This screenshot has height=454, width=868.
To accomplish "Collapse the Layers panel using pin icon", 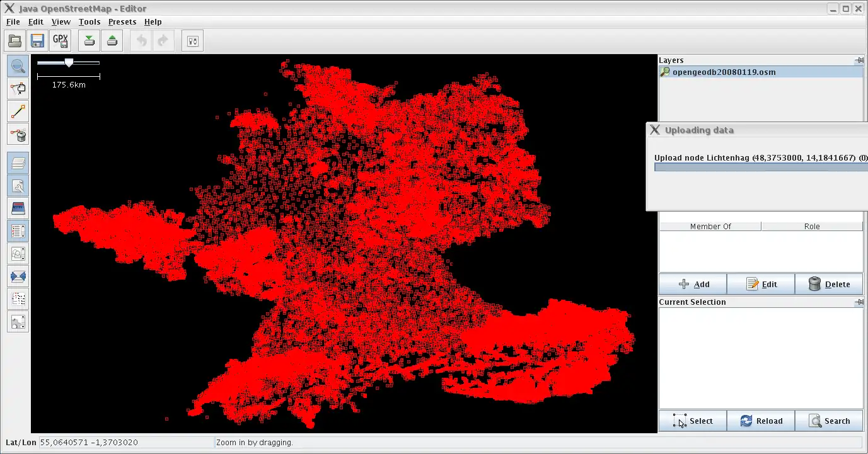I will [859, 60].
